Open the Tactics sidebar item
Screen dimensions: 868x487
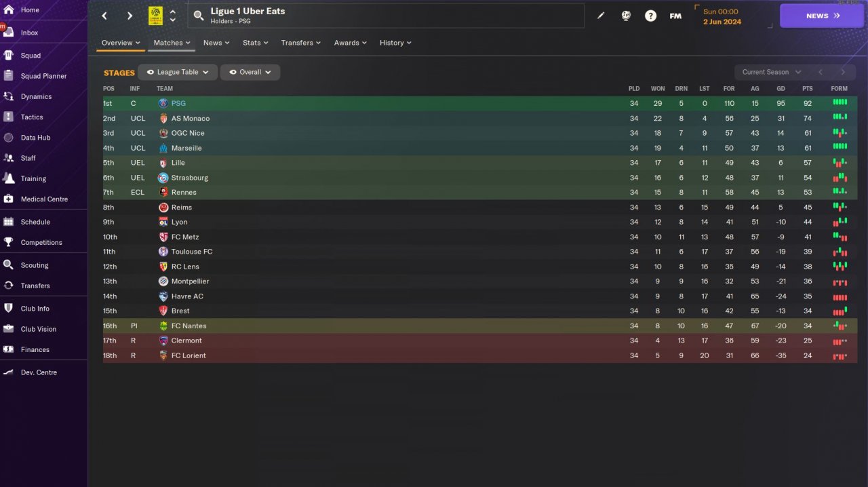(32, 117)
